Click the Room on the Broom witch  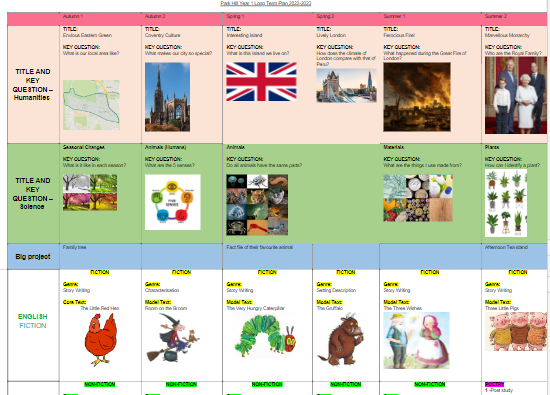[172, 338]
